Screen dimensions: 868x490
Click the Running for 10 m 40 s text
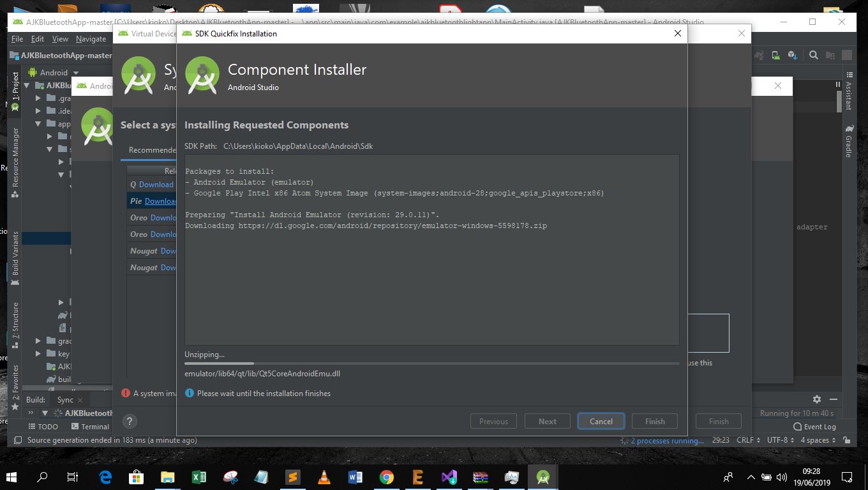pyautogui.click(x=797, y=413)
